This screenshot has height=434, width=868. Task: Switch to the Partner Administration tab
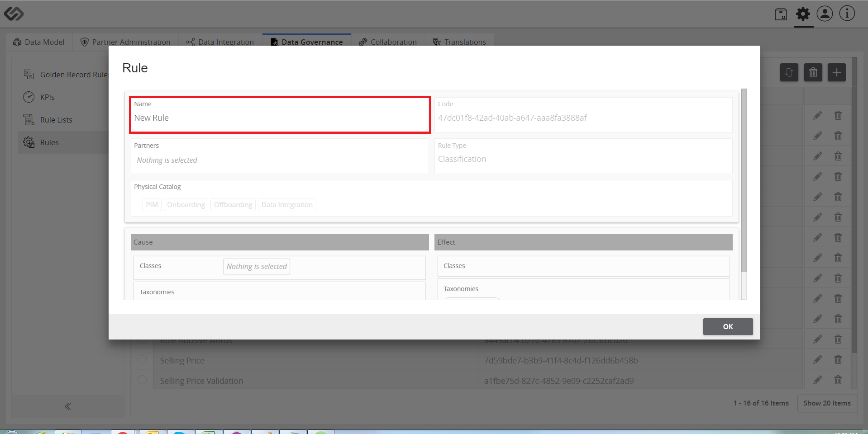[x=126, y=42]
